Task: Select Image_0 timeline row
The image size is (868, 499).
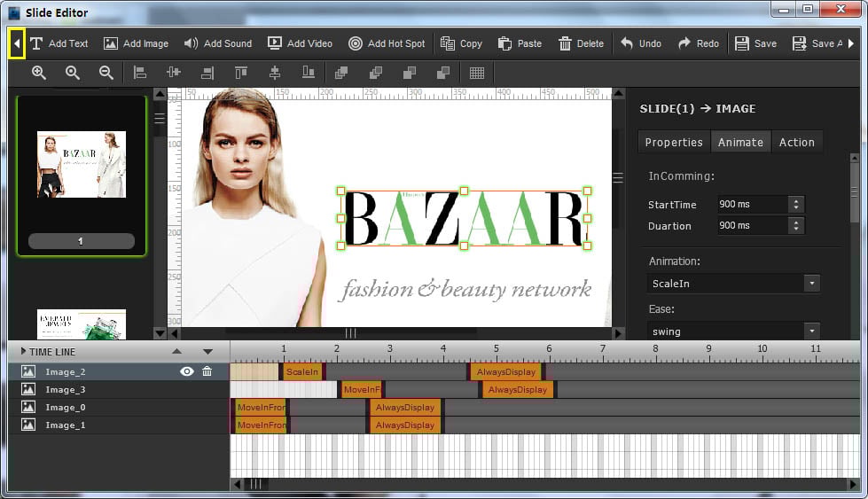Action: [x=119, y=407]
